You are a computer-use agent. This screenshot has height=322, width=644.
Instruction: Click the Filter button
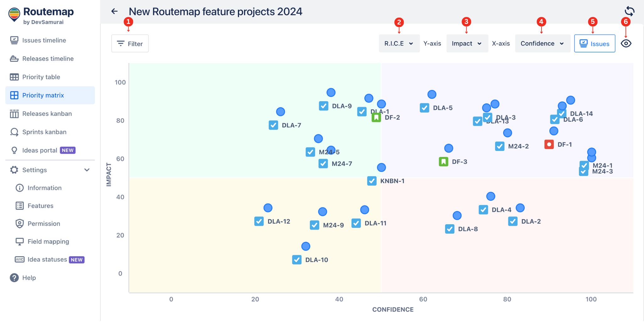click(130, 43)
